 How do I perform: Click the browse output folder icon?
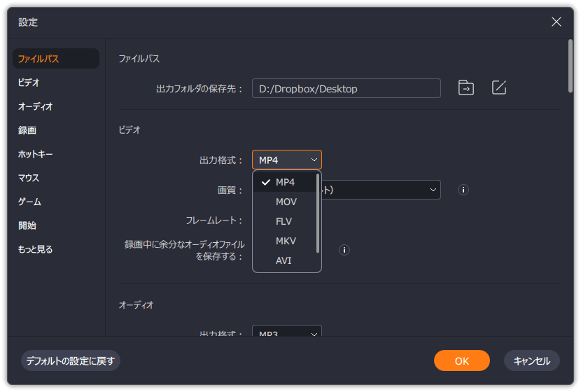pyautogui.click(x=465, y=87)
